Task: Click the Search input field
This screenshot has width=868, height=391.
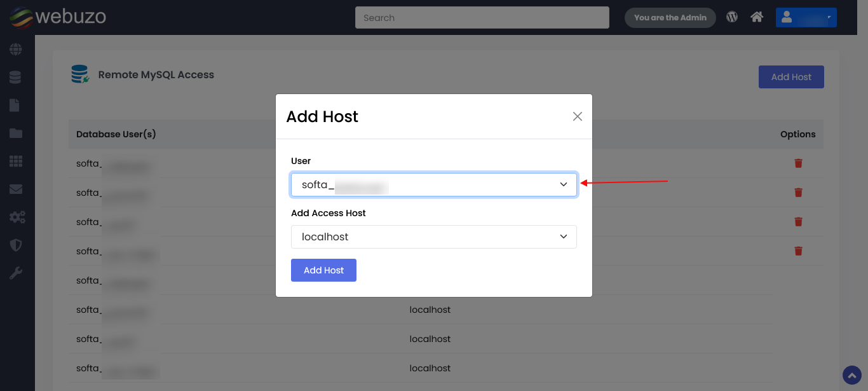Action: tap(482, 18)
